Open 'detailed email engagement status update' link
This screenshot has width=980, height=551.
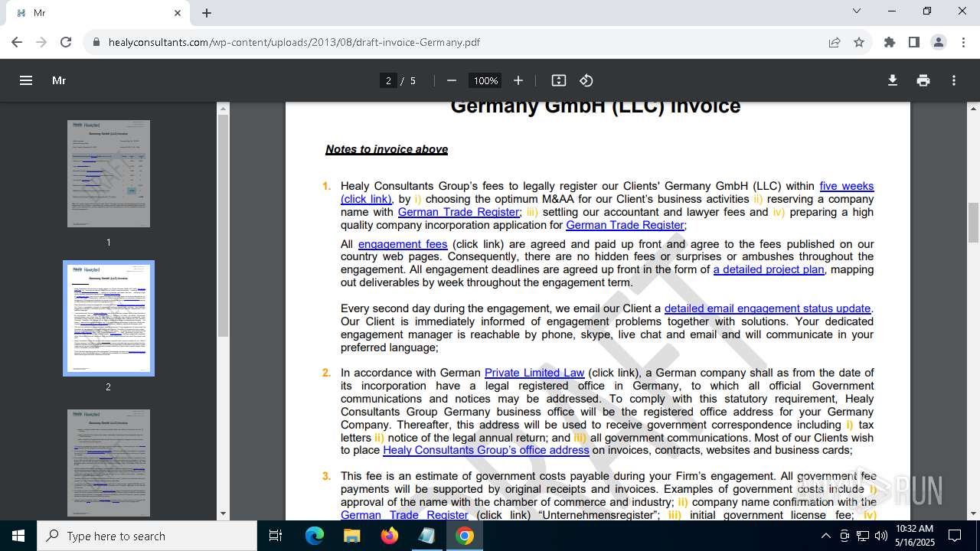(x=767, y=308)
